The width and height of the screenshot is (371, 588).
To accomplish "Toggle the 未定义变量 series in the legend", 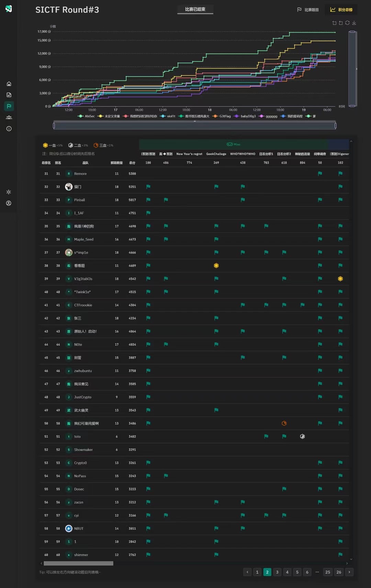I will (109, 116).
